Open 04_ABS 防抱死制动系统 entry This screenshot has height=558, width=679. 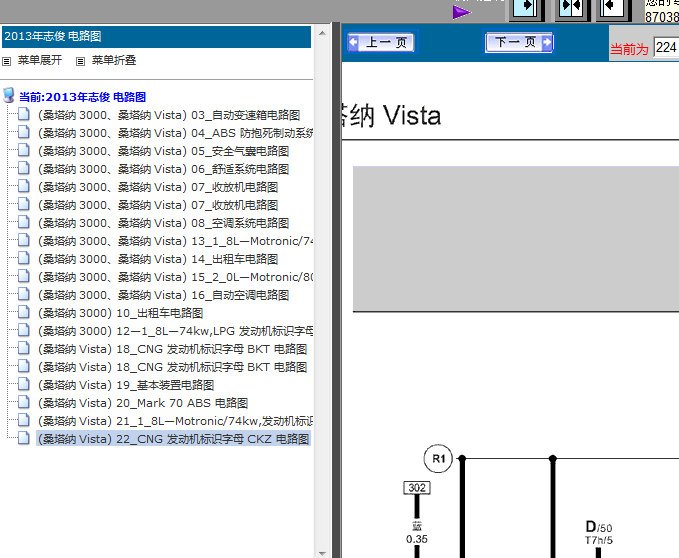(x=175, y=133)
